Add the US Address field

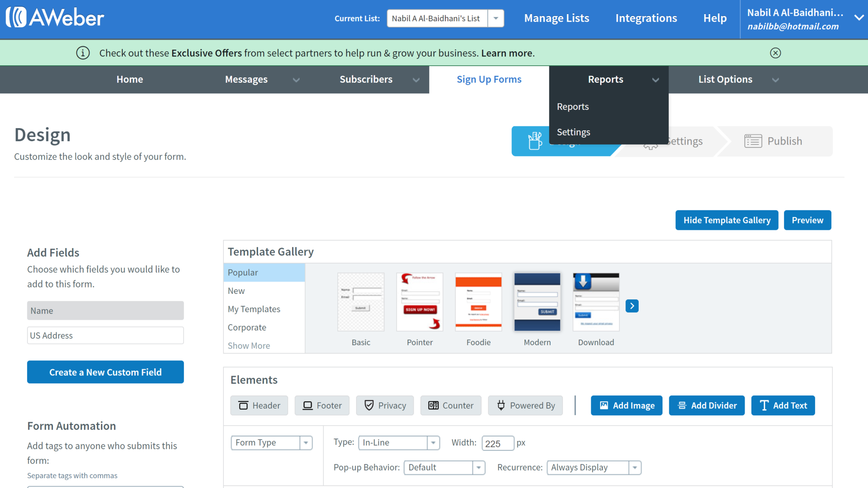(x=105, y=335)
